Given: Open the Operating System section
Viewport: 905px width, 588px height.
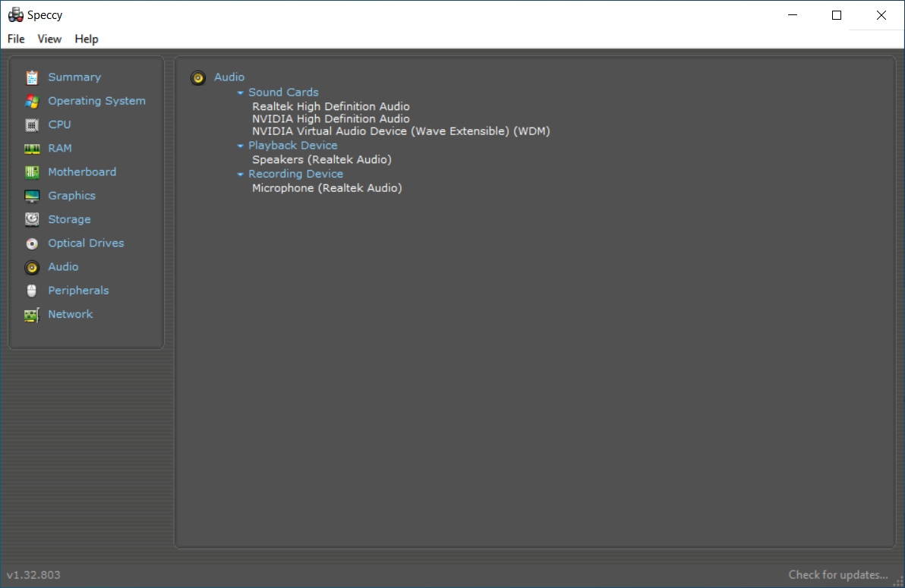Looking at the screenshot, I should pos(97,100).
